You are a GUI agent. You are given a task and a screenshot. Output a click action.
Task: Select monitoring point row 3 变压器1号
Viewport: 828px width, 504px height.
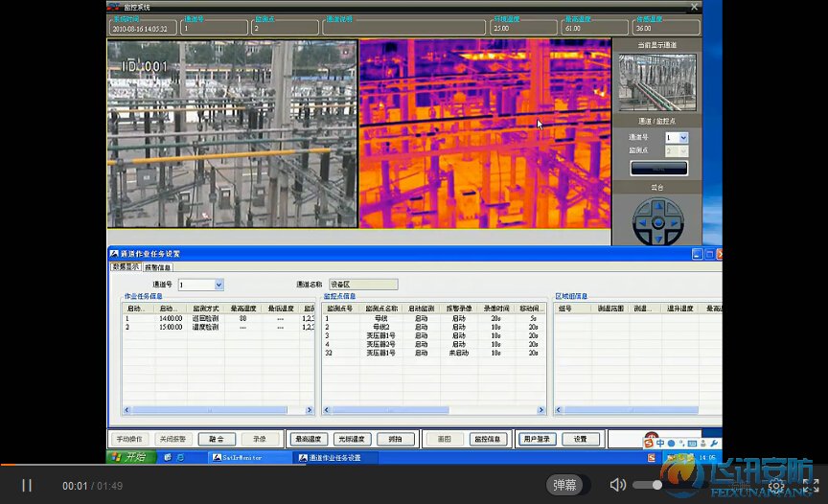(x=434, y=335)
